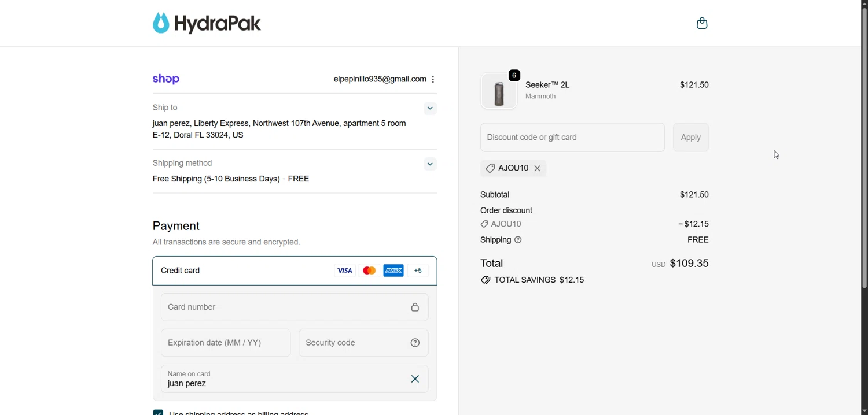Open the Security code help icon
Screen dimensions: 868x415
coord(415,343)
